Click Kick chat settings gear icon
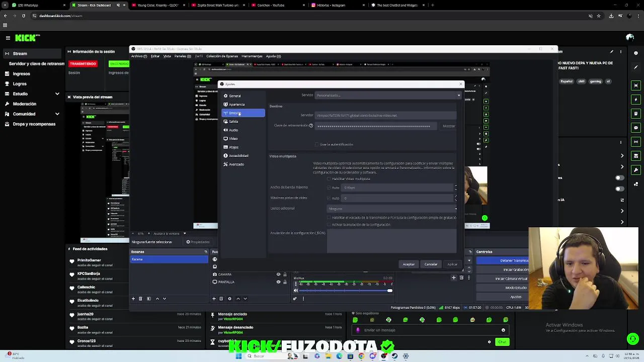Image resolution: width=644 pixels, height=362 pixels. pyautogui.click(x=489, y=342)
